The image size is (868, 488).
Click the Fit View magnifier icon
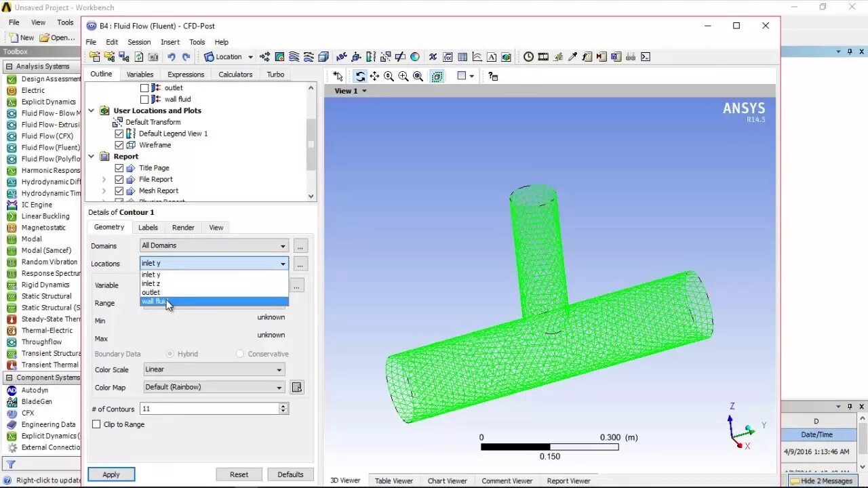click(418, 77)
